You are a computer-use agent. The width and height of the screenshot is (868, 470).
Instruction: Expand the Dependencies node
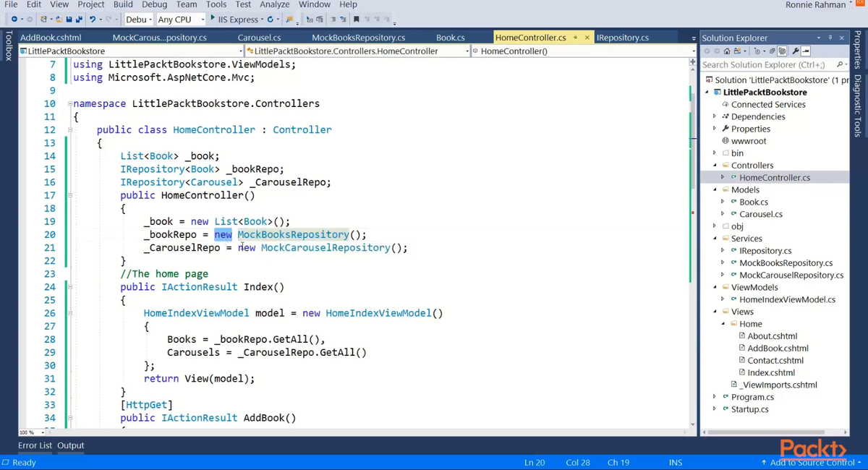(715, 116)
